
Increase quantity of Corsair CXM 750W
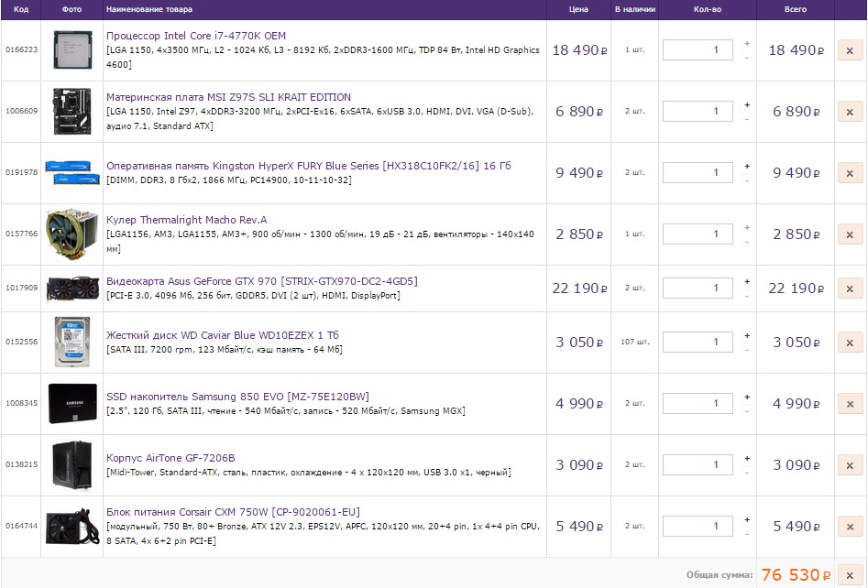(747, 520)
